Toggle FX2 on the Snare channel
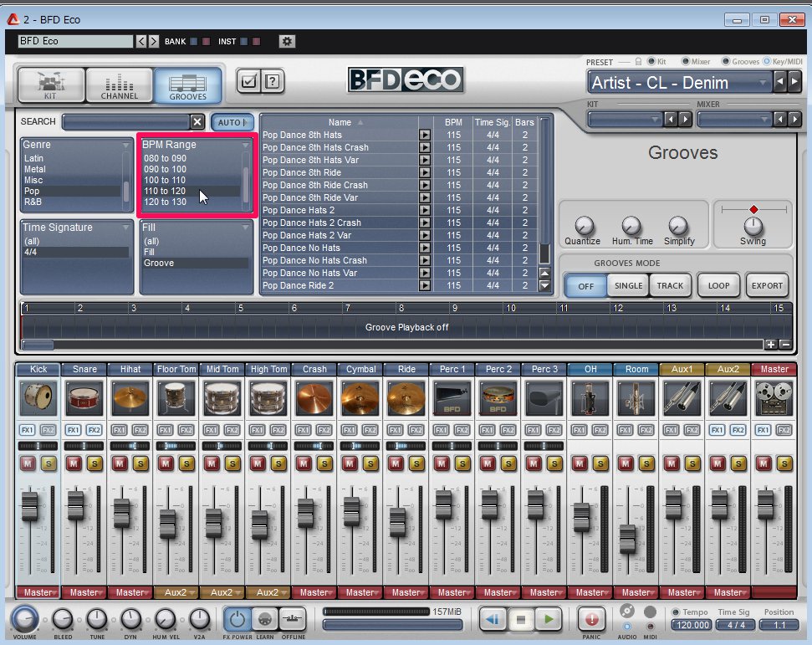Viewport: 812px width, 645px height. click(94, 430)
